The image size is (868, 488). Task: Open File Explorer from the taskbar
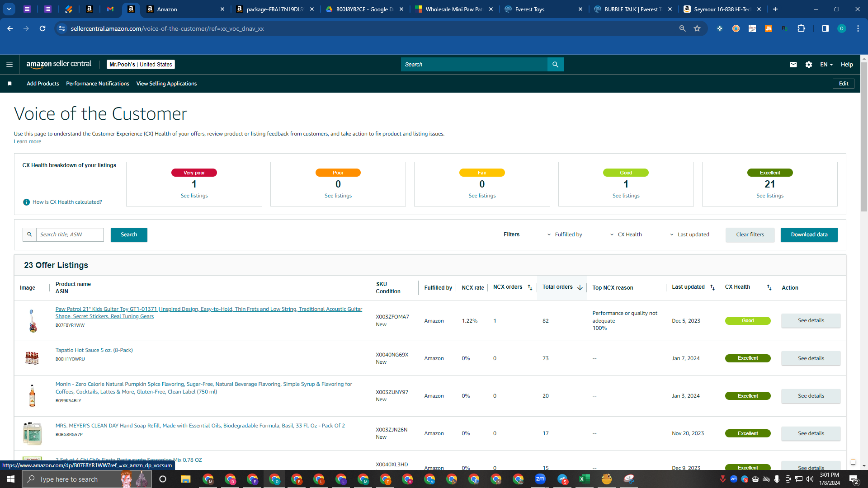pyautogui.click(x=185, y=479)
